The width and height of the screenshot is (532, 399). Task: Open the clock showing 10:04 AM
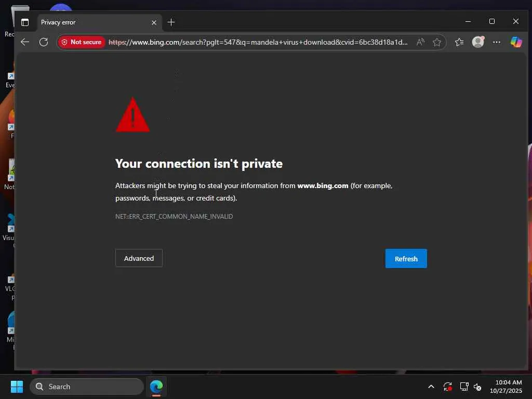(506, 387)
